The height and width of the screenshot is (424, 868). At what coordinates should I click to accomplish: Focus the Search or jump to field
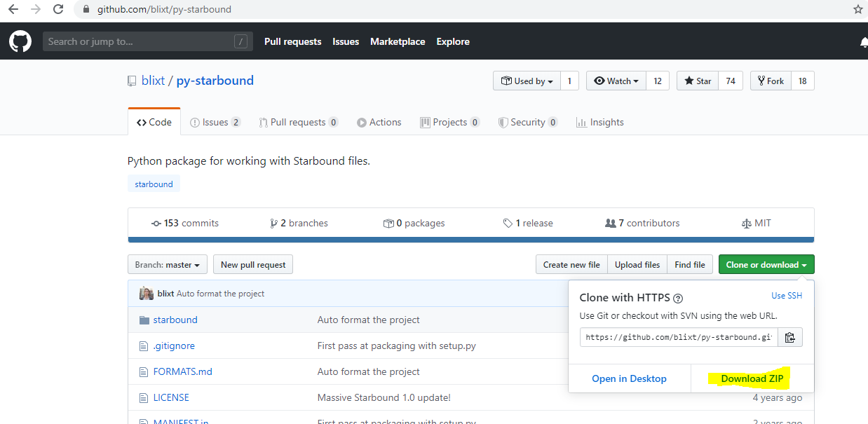(x=147, y=41)
